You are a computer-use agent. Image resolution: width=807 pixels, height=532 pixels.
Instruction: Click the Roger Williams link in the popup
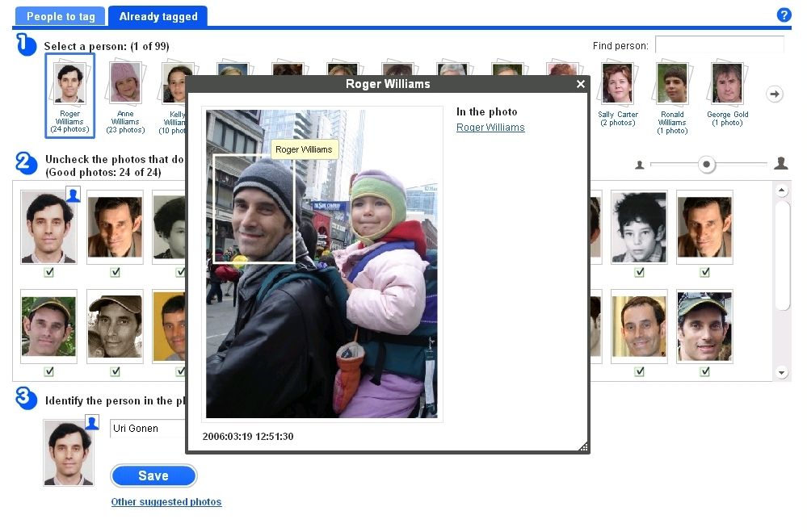[x=490, y=128]
